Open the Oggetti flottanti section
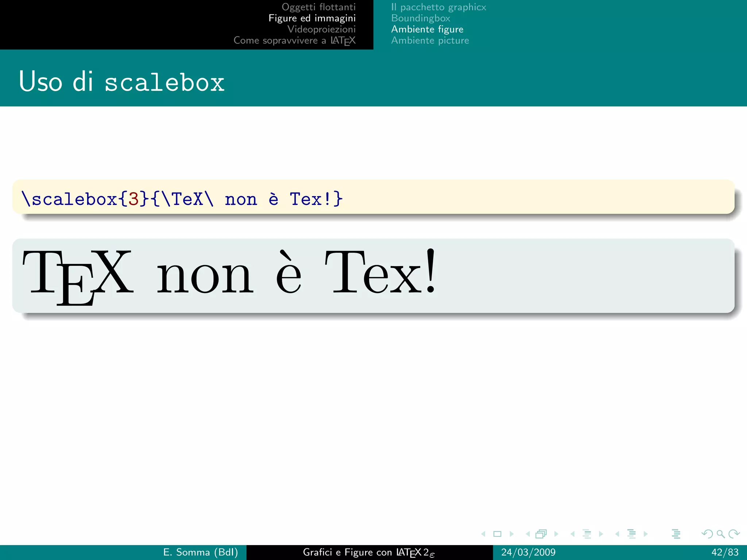 [318, 7]
